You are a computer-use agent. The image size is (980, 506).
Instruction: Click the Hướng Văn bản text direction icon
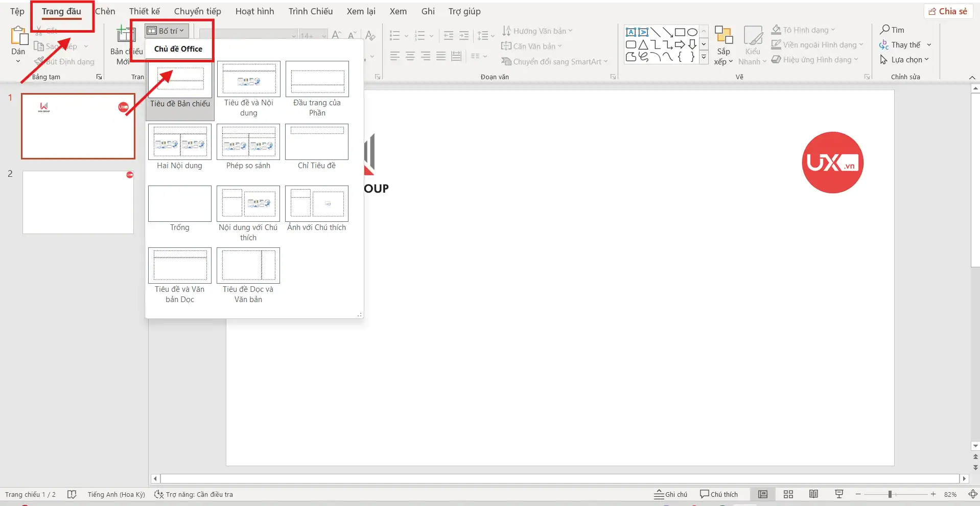[506, 30]
